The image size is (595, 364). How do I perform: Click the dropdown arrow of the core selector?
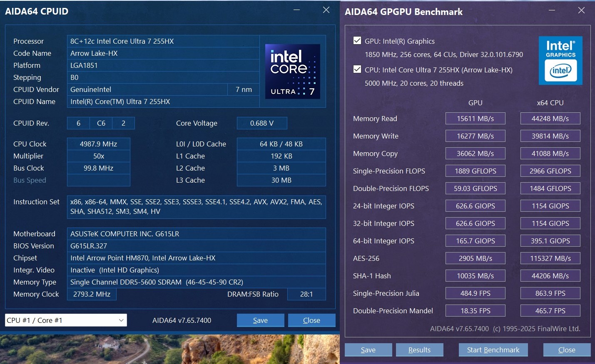point(121,320)
